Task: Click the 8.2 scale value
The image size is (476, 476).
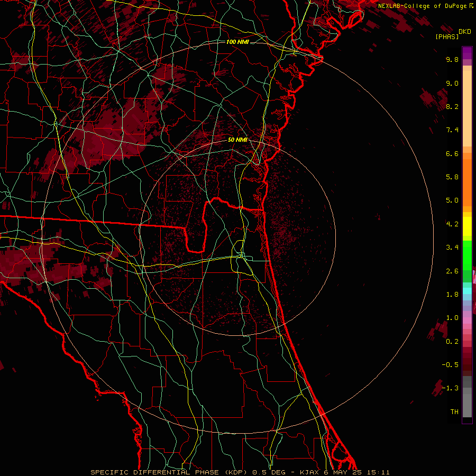Action: coord(452,106)
